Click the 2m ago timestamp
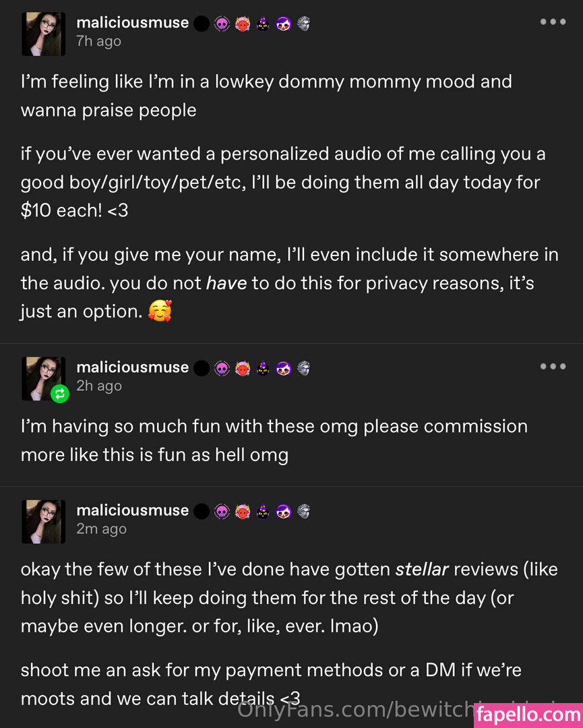The image size is (583, 728). point(101,529)
